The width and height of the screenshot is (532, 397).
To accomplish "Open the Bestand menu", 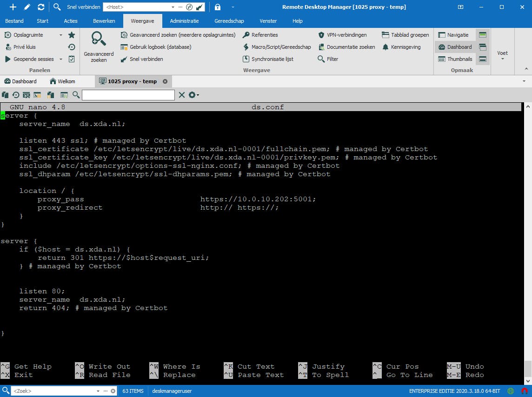I will click(14, 21).
